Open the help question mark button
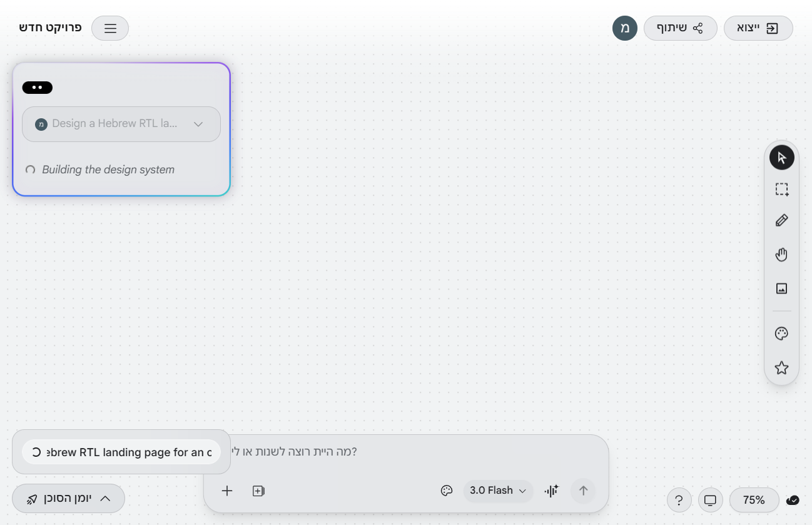812x525 pixels. coord(679,500)
